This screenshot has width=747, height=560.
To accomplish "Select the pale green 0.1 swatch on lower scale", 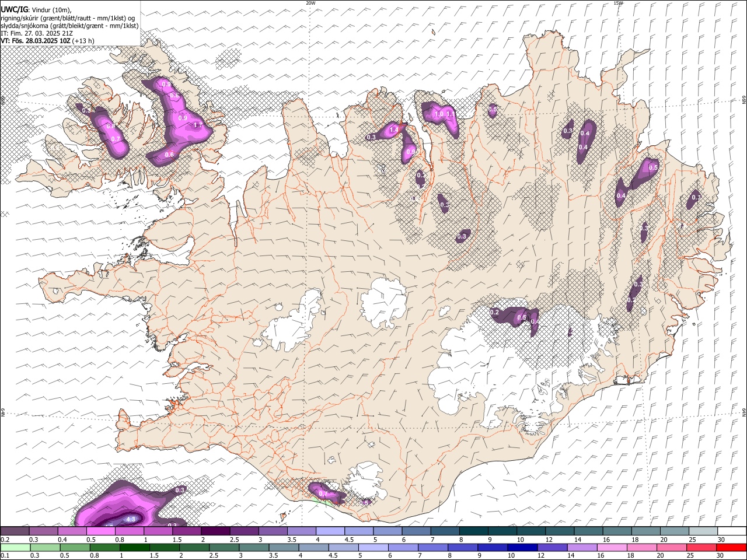I will click(15, 547).
